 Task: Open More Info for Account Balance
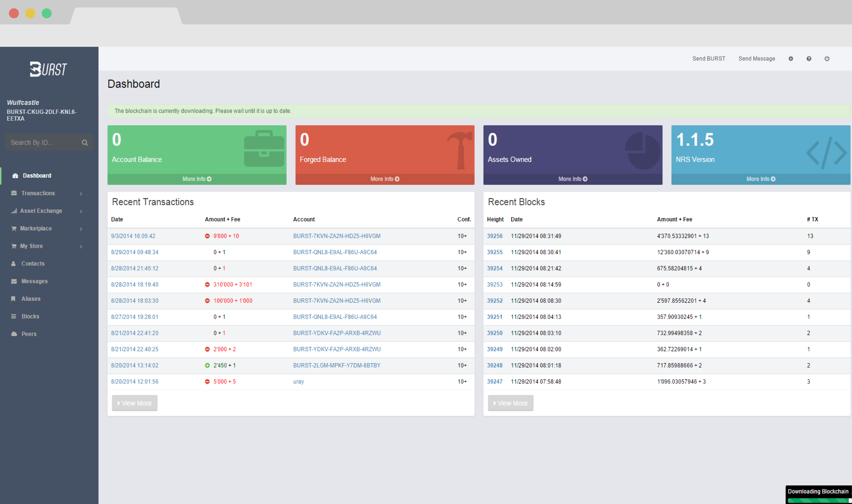click(x=197, y=179)
